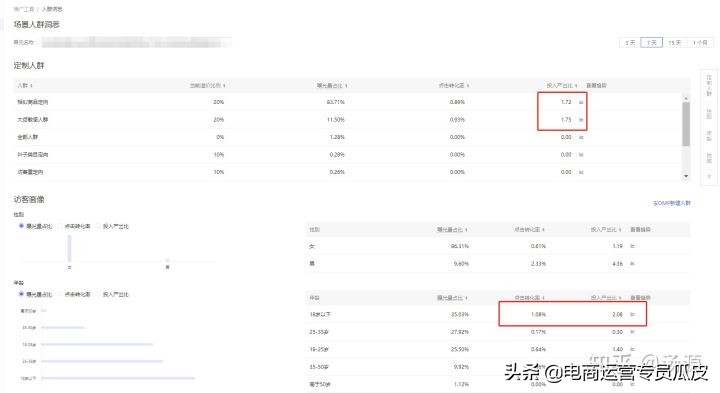This screenshot has width=720, height=393.
Task: Click the 访客画像 section heading
Action: click(x=29, y=199)
